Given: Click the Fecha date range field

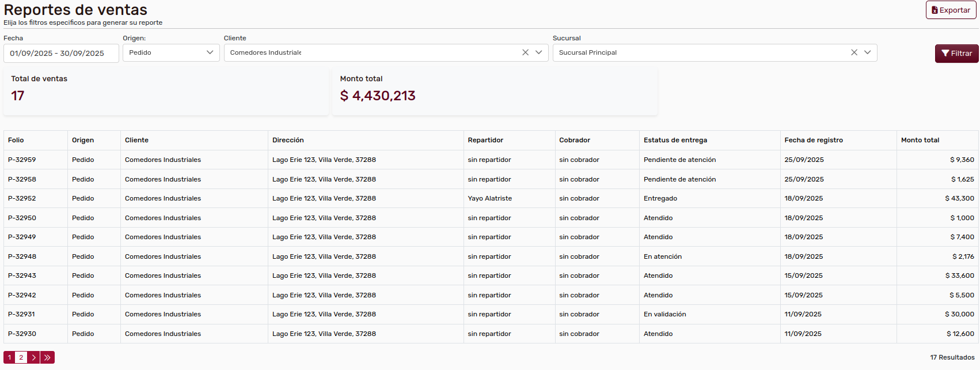Looking at the screenshot, I should [x=61, y=53].
